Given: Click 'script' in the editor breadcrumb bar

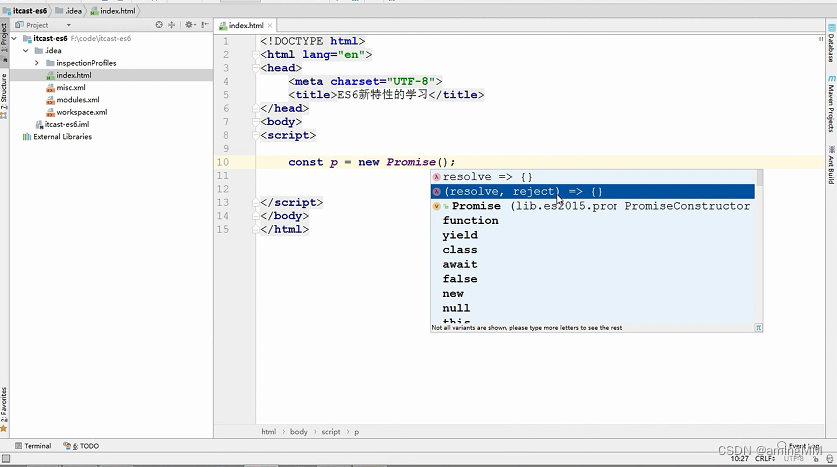Looking at the screenshot, I should [330, 432].
